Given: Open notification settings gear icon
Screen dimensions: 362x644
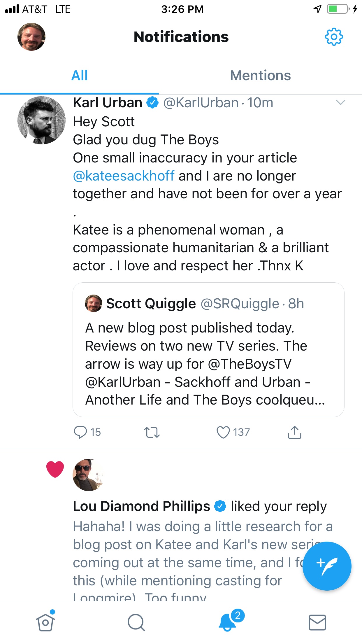Looking at the screenshot, I should click(x=334, y=37).
